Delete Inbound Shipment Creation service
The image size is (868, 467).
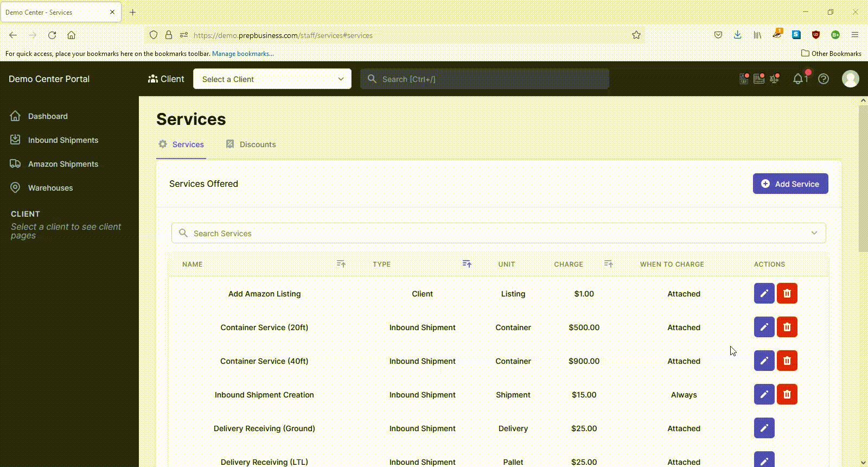(x=787, y=394)
